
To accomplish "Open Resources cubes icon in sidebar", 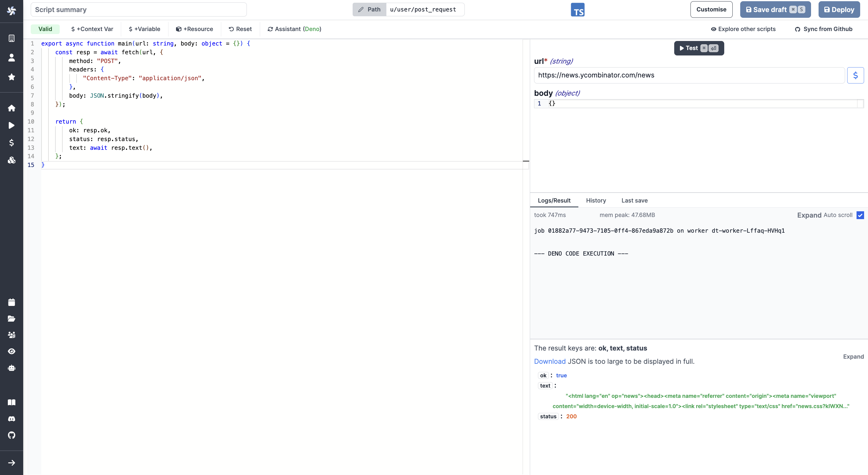I will coord(11,160).
